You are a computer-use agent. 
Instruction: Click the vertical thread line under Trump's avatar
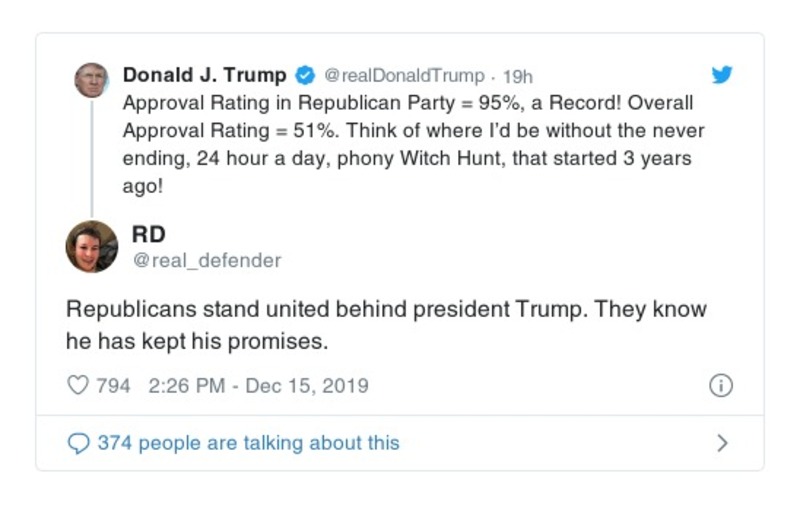[92, 155]
